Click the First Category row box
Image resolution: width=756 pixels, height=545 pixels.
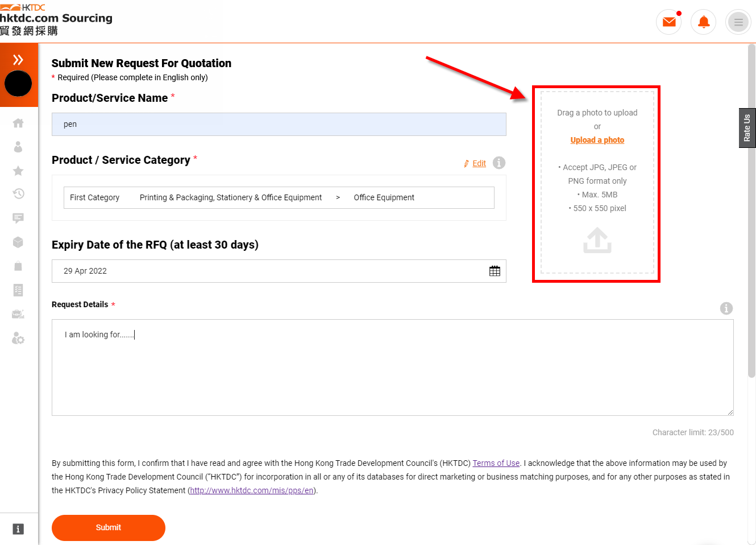[279, 197]
